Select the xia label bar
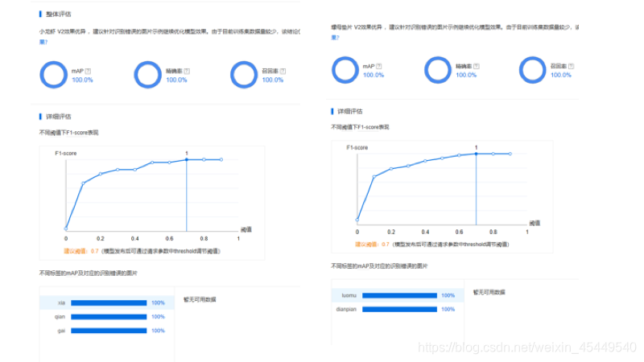 pyautogui.click(x=109, y=303)
